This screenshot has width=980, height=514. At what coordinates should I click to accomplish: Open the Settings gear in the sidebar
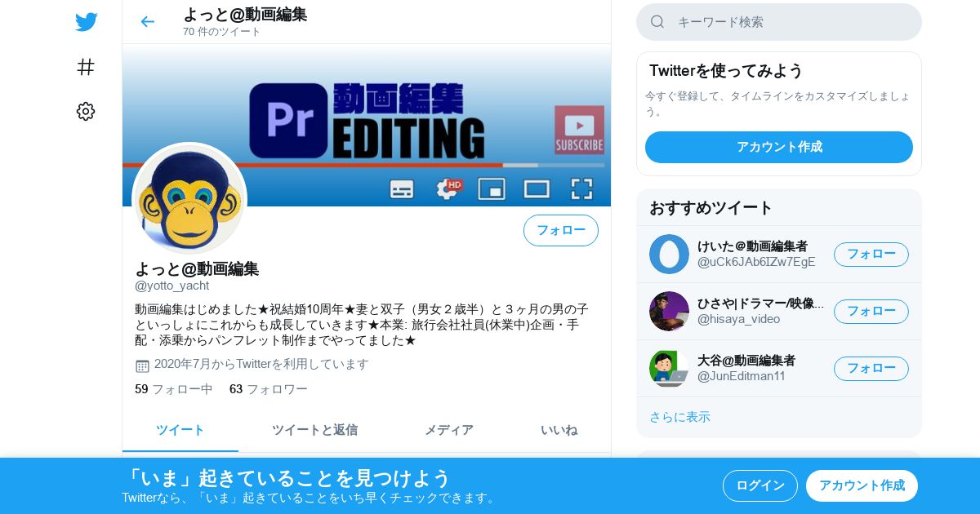86,112
